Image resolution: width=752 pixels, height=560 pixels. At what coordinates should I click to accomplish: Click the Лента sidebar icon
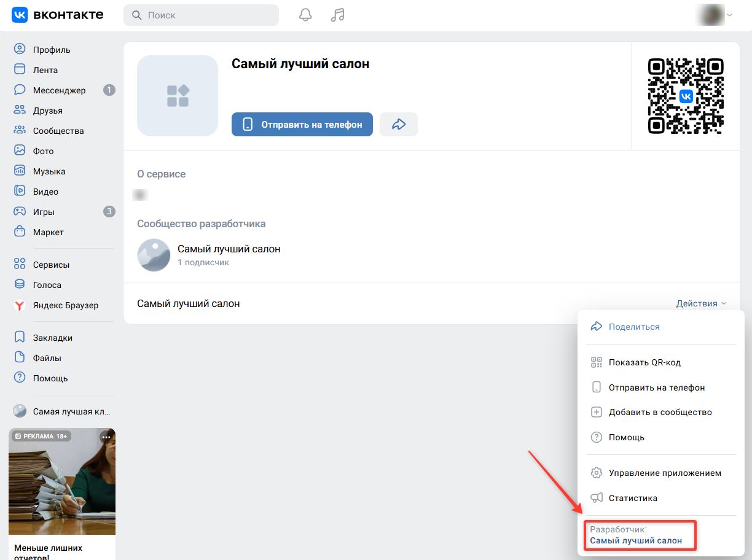pyautogui.click(x=20, y=69)
